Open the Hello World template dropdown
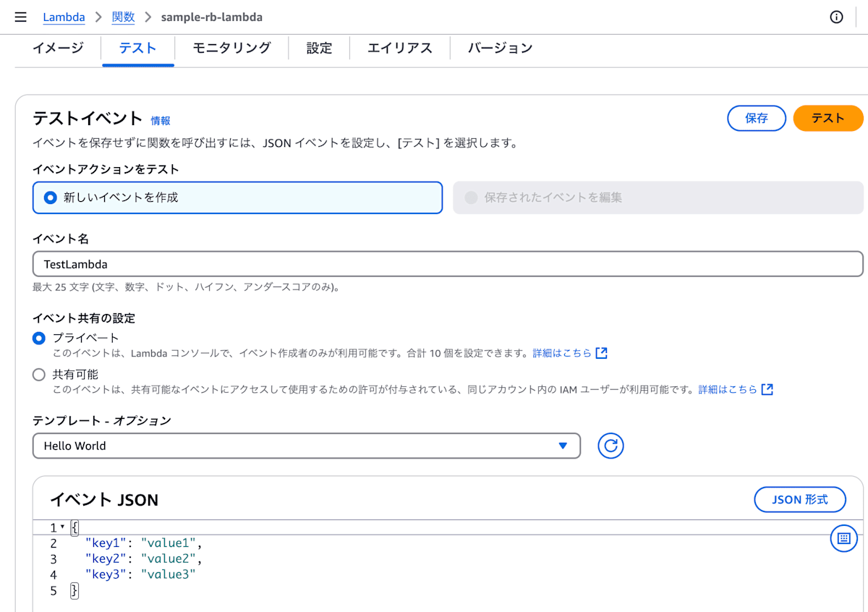868x612 pixels. pyautogui.click(x=307, y=446)
